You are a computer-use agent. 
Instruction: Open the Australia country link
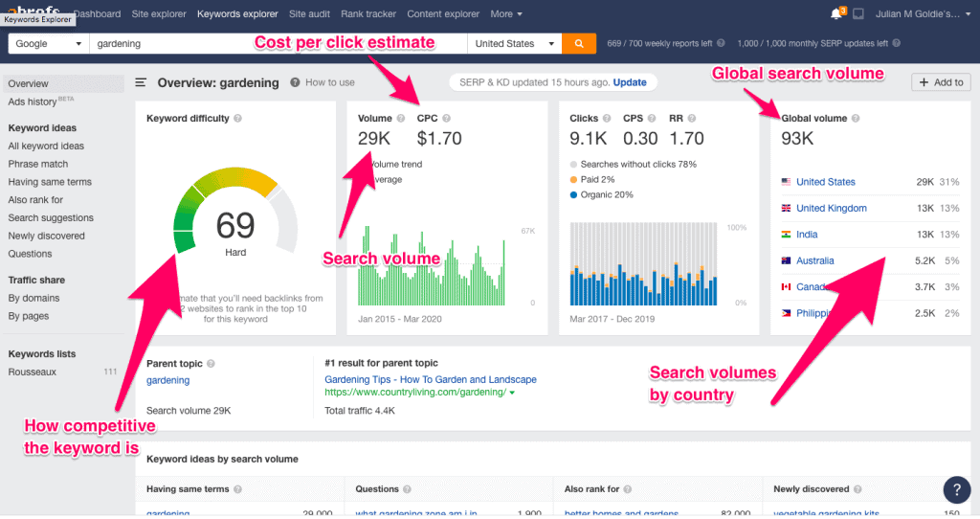pos(815,260)
